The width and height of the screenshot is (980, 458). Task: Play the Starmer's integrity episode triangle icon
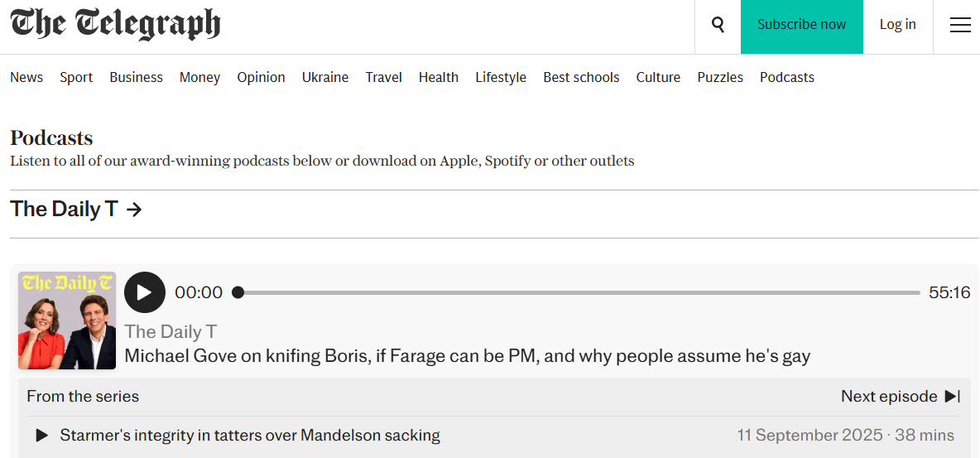tap(41, 435)
